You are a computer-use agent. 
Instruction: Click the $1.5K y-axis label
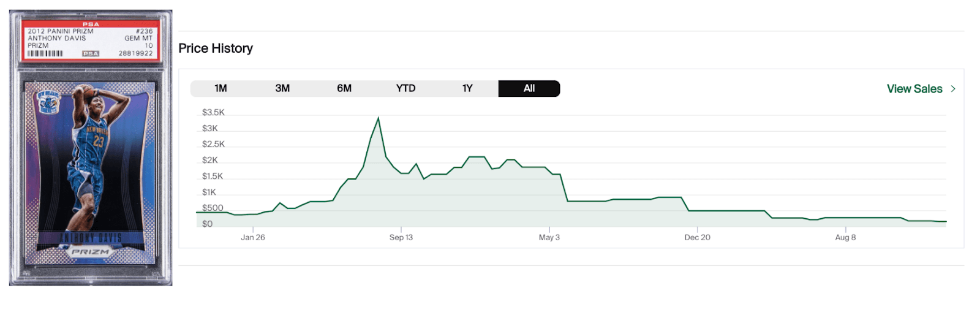click(x=213, y=176)
